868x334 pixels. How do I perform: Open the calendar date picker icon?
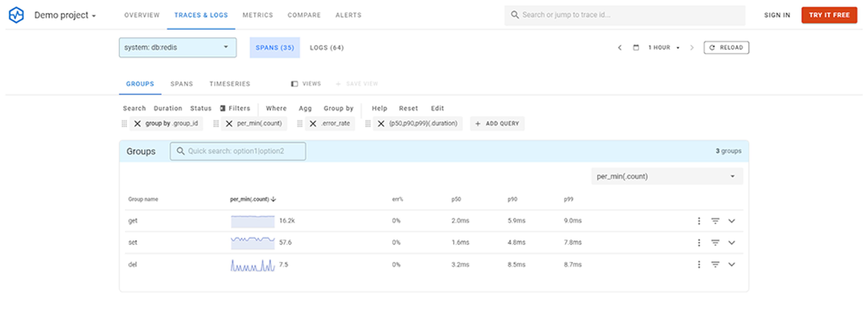[636, 47]
